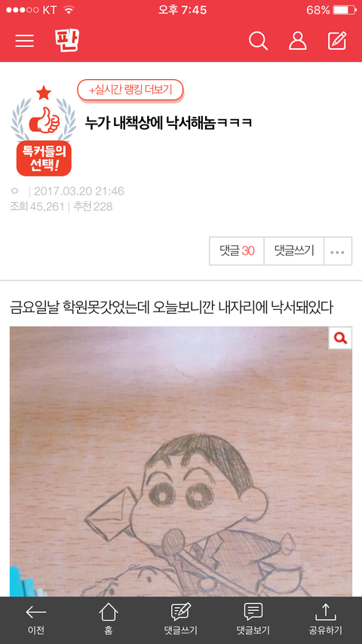Tap the battery indicator in the status bar
The width and height of the screenshot is (362, 644).
(x=345, y=10)
